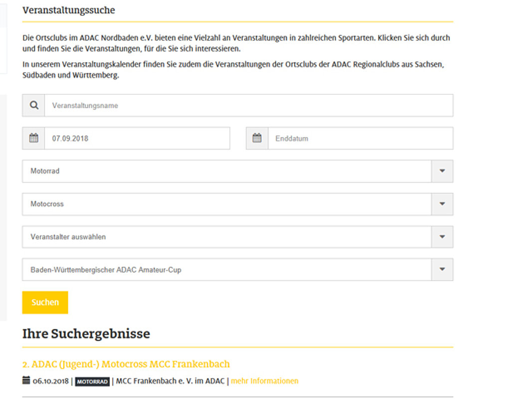The image size is (532, 399).
Task: Click the calendar icon beside 06.10.2018
Action: pos(26,381)
